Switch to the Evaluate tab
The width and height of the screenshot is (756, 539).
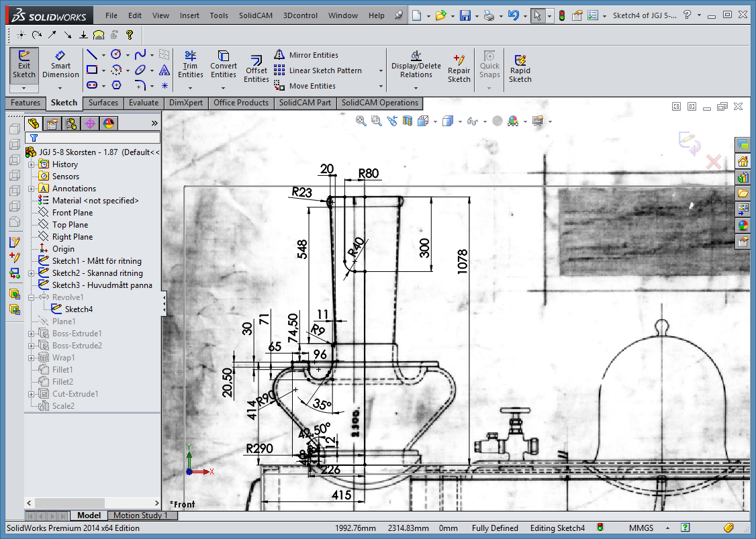tap(144, 103)
